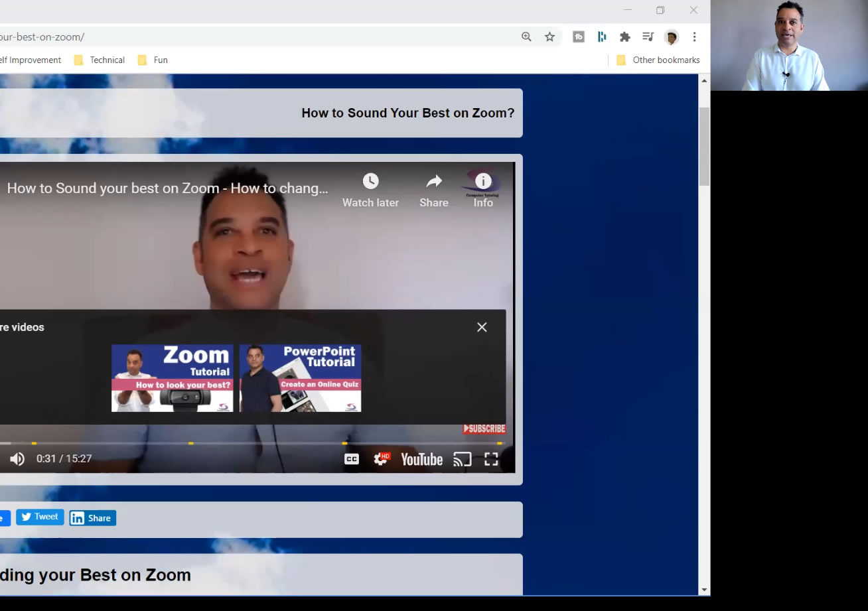Image resolution: width=868 pixels, height=611 pixels.
Task: Cast video with Play on TV icon
Action: (x=463, y=459)
